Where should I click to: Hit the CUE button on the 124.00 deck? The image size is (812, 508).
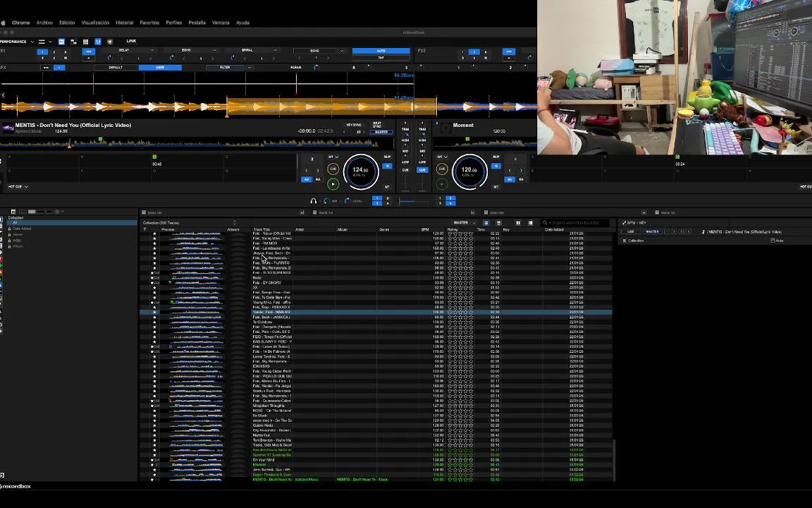(x=333, y=169)
